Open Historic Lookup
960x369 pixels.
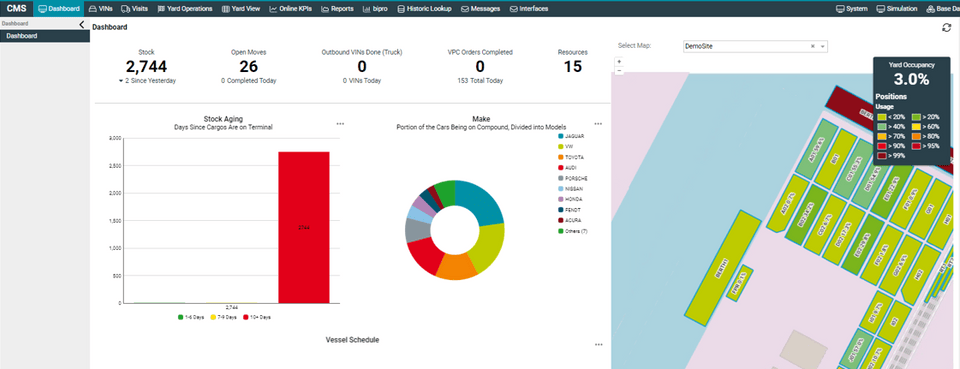[425, 9]
